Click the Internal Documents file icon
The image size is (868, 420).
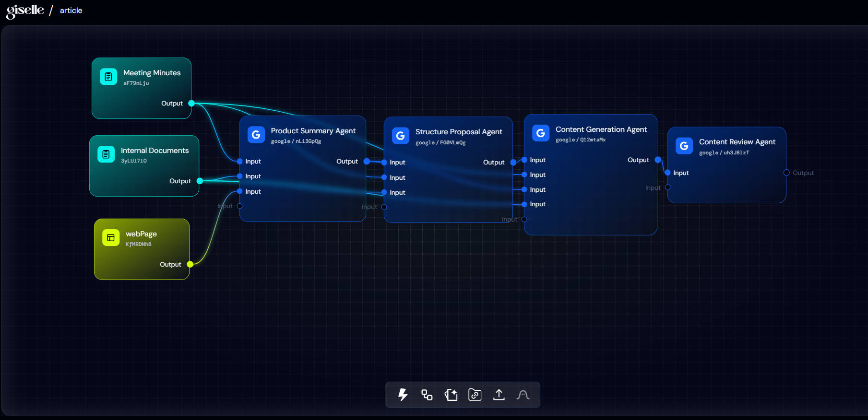[x=106, y=154]
